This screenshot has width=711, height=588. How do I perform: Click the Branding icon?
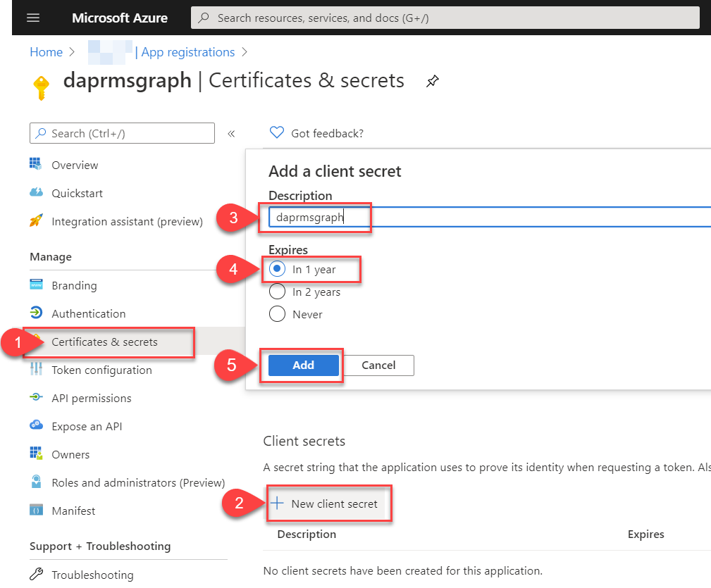36,285
